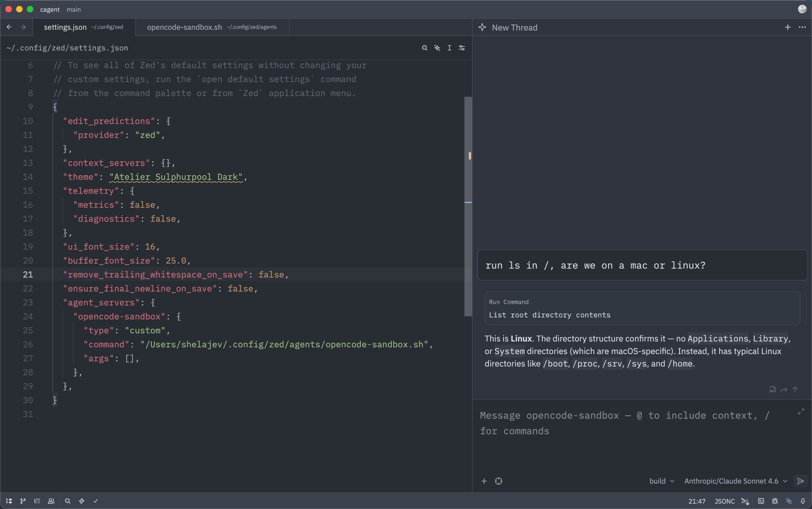Click line number 23 in the gutter
Viewport: 812px width, 509px height.
click(28, 302)
